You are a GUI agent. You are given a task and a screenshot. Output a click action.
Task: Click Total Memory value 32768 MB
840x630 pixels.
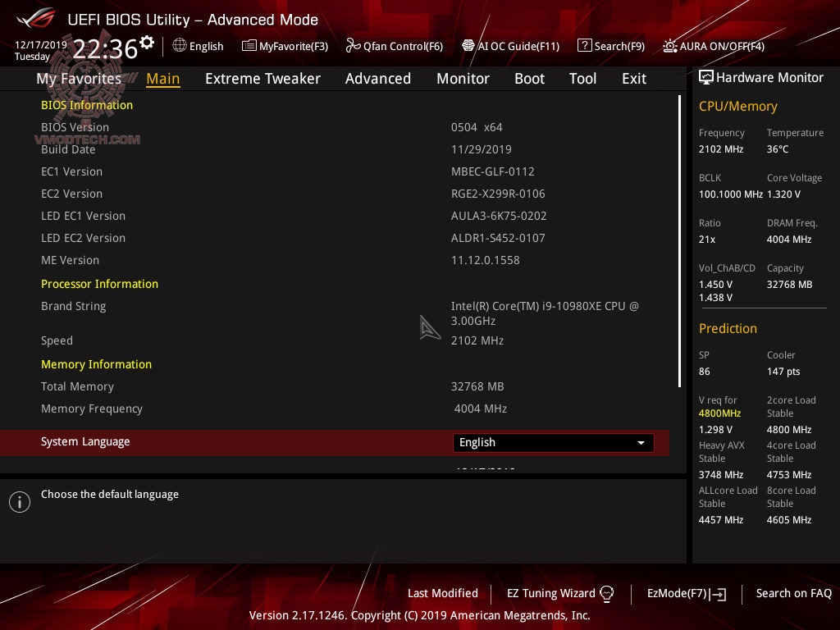pos(477,387)
